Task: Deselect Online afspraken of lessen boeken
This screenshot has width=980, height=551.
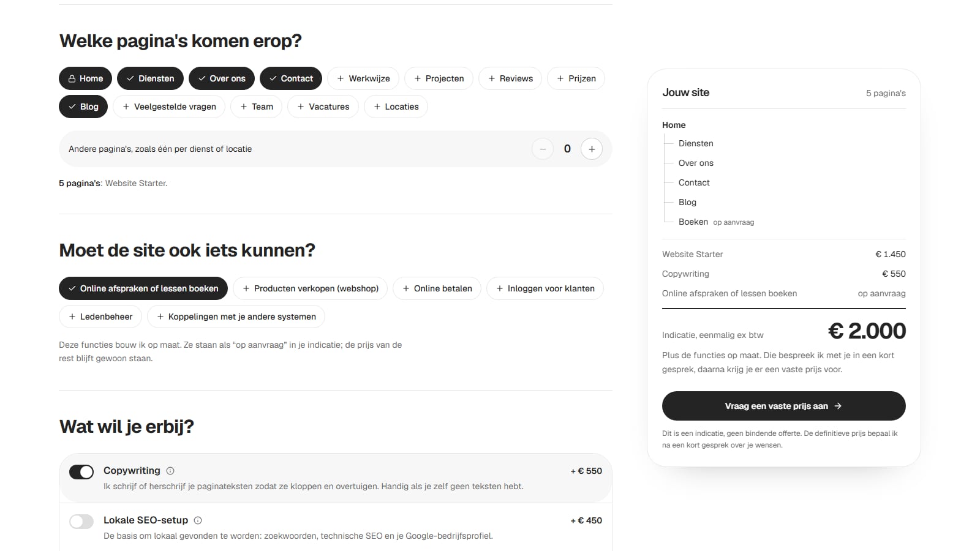Action: click(143, 288)
